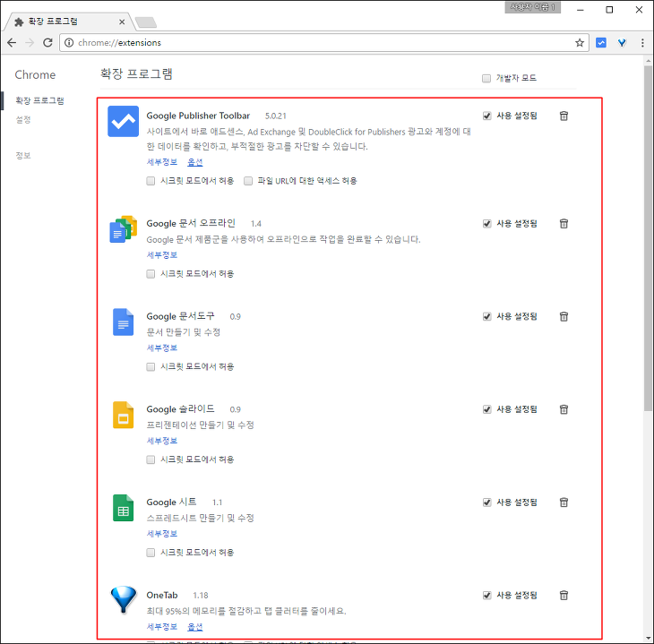Disable Google Publisher Toolbar 사용 설정됨 checkbox
654x644 pixels.
(486, 116)
